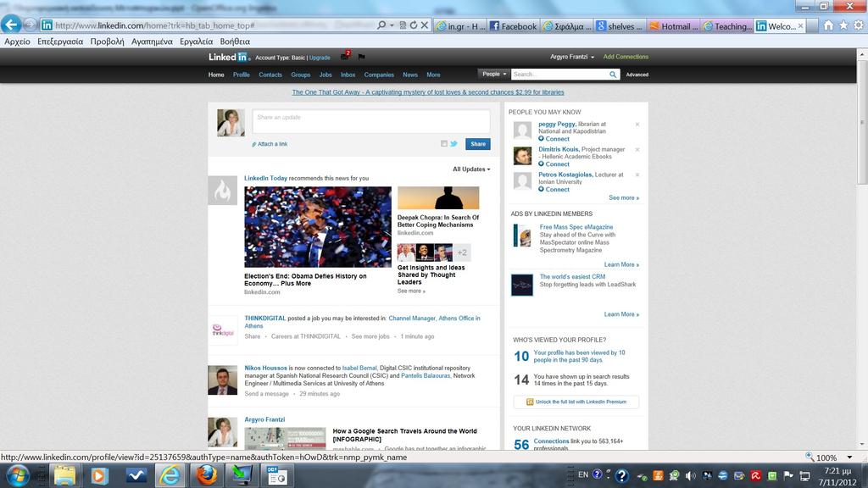Click the address bar search magnifier icon
This screenshot has width=868, height=488.
coord(381,25)
